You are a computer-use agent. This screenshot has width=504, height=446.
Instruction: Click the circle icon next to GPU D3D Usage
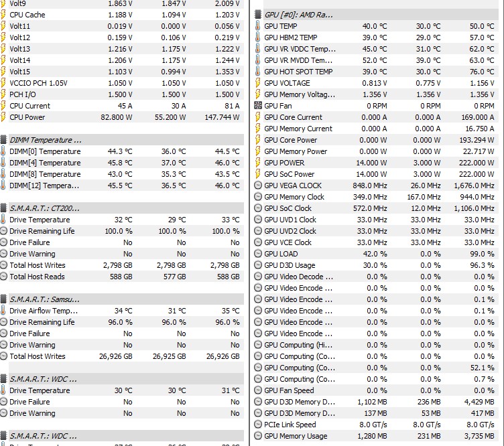click(x=258, y=265)
